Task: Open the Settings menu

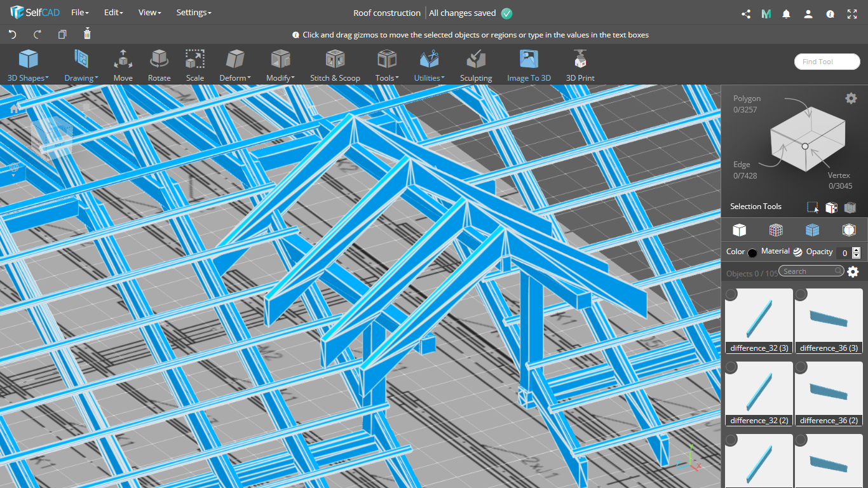Action: click(194, 13)
